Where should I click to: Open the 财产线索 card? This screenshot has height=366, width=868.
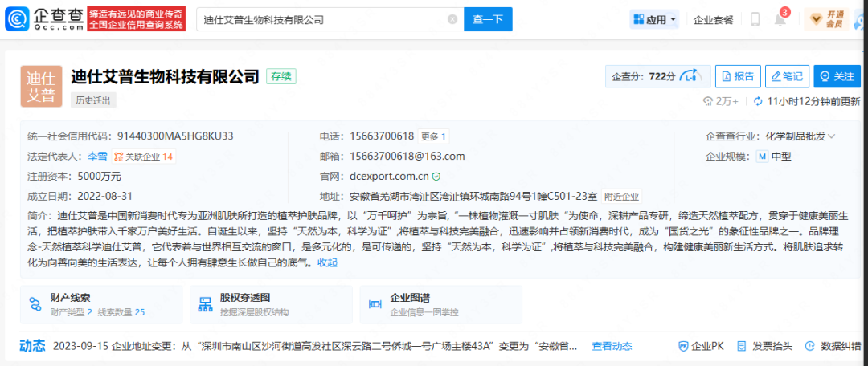[x=101, y=305]
